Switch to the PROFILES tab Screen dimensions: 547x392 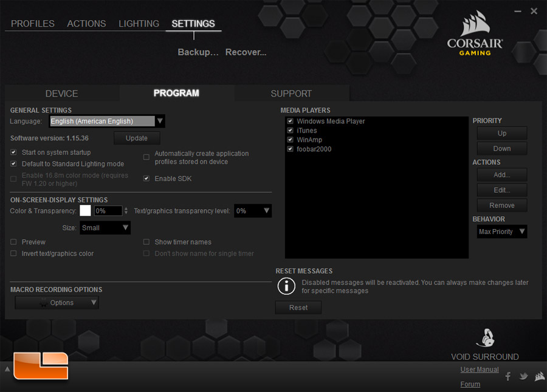point(33,24)
